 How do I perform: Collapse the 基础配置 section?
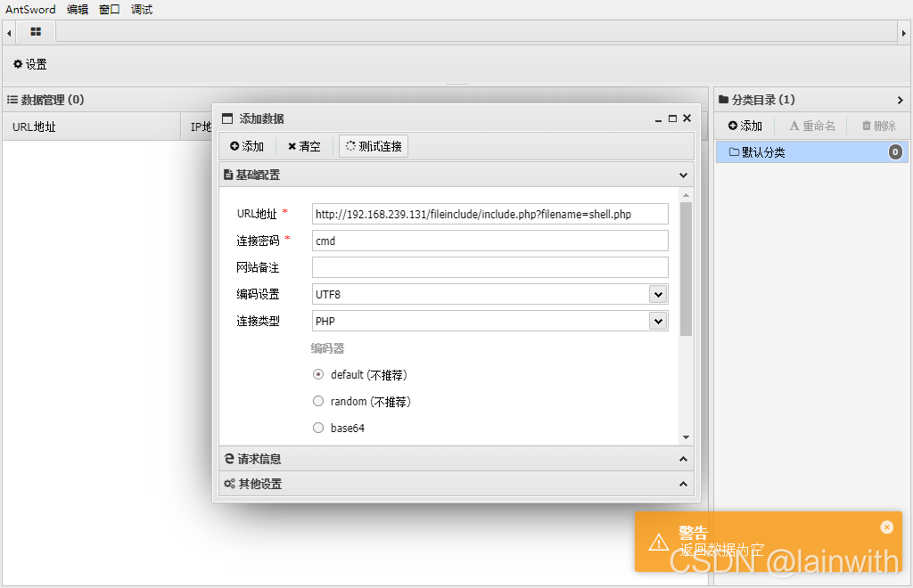683,175
